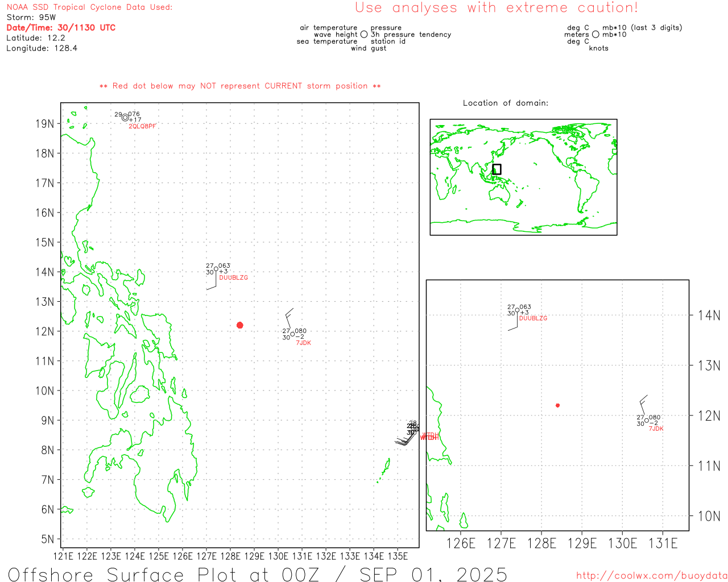Click the red DUUBLZG label in the inset map
Image resolution: width=728 pixels, height=582 pixels.
pyautogui.click(x=533, y=318)
